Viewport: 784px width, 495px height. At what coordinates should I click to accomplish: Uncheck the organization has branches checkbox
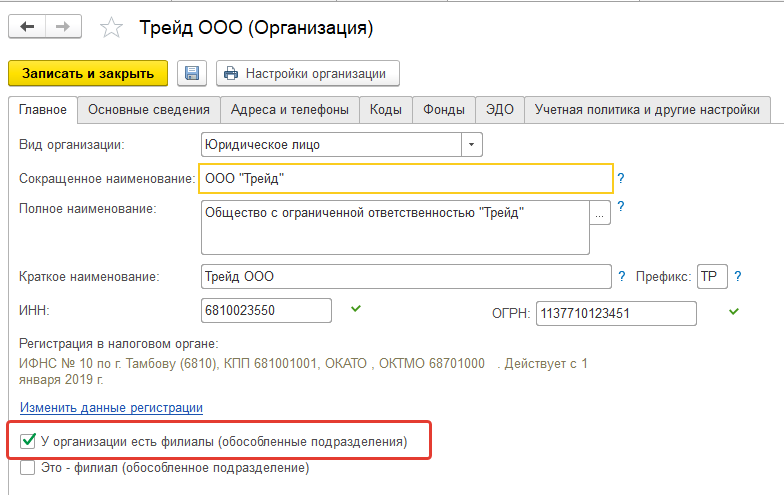point(28,441)
